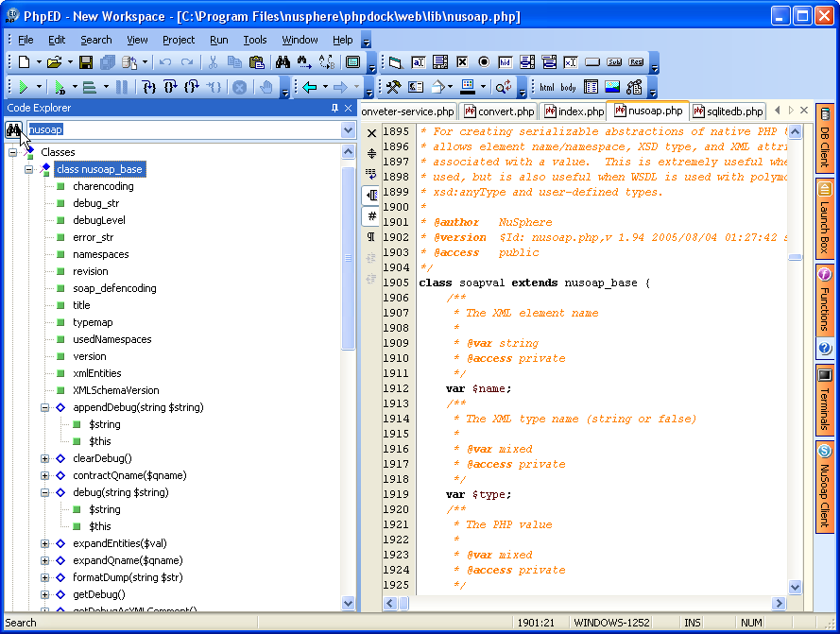Click the radio button form control icon
840x634 pixels.
(x=484, y=62)
